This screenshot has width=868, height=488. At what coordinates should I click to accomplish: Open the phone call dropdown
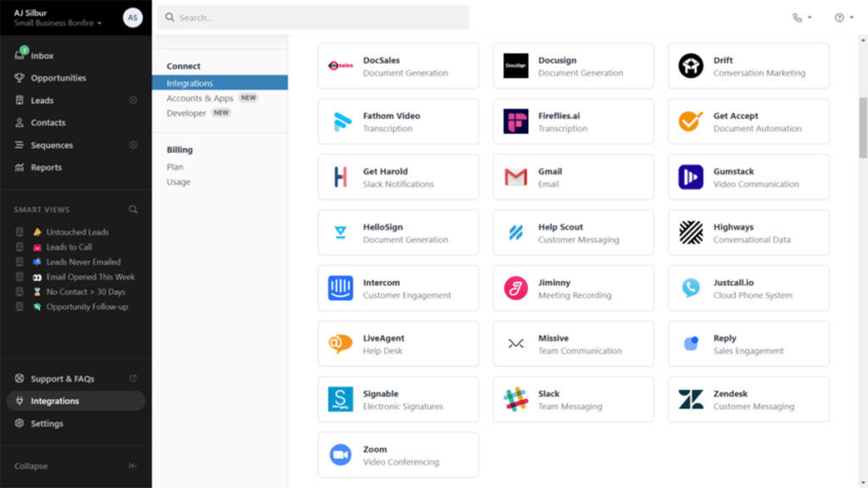point(802,18)
